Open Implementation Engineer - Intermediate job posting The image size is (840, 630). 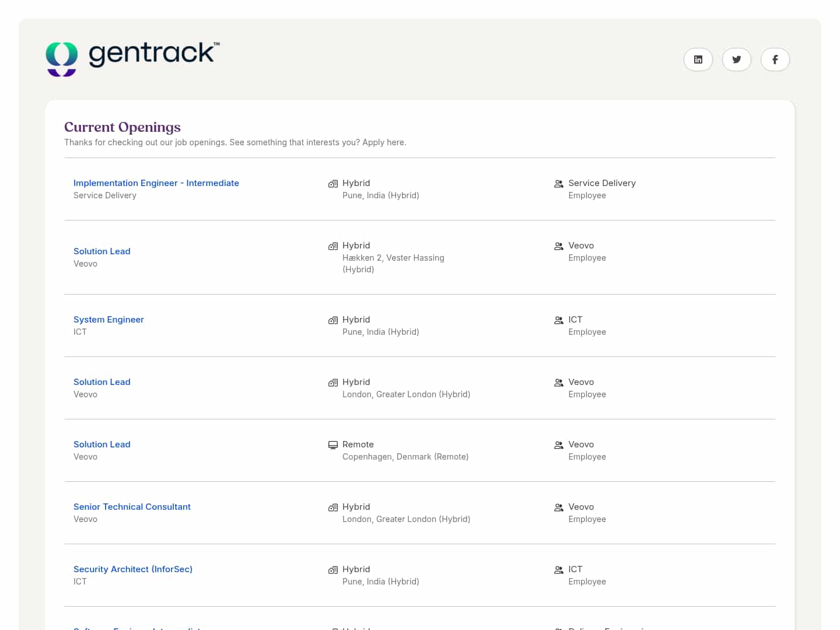(156, 183)
